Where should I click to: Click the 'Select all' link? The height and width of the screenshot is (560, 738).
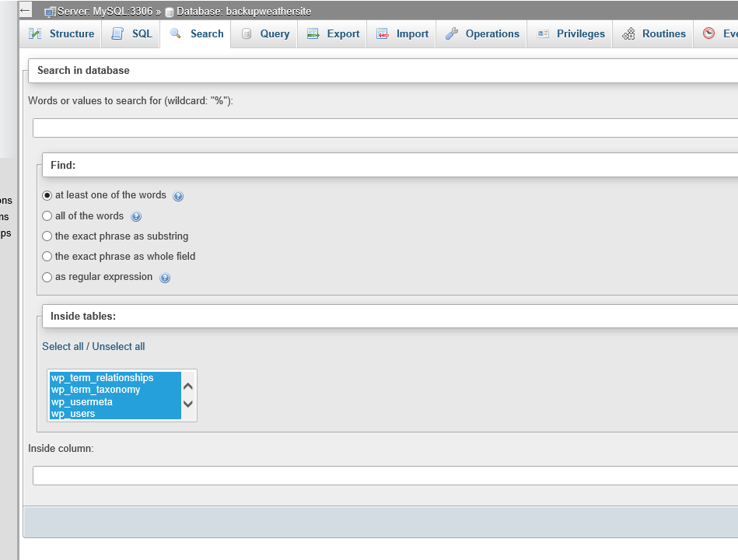point(63,346)
